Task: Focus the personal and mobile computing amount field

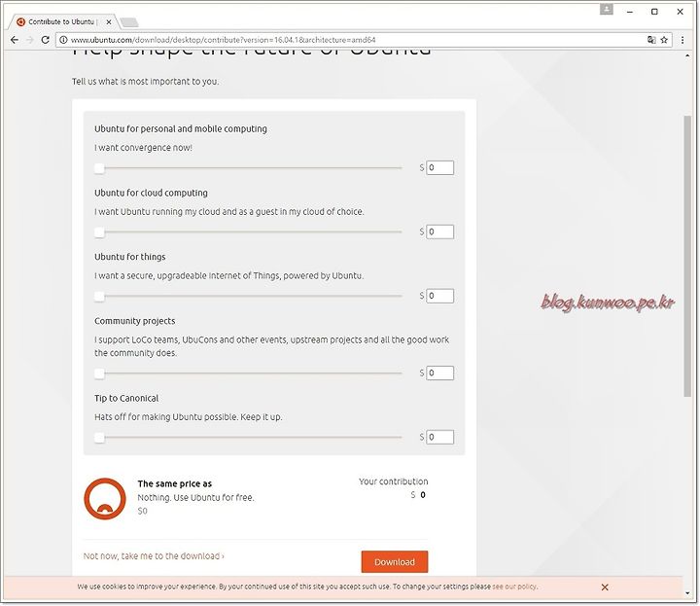Action: pyautogui.click(x=439, y=168)
